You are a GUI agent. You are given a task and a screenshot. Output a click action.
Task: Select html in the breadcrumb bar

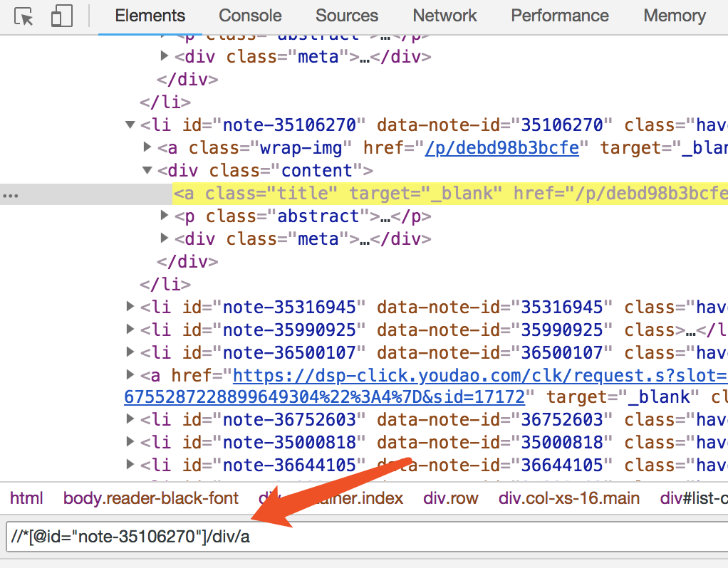click(26, 498)
